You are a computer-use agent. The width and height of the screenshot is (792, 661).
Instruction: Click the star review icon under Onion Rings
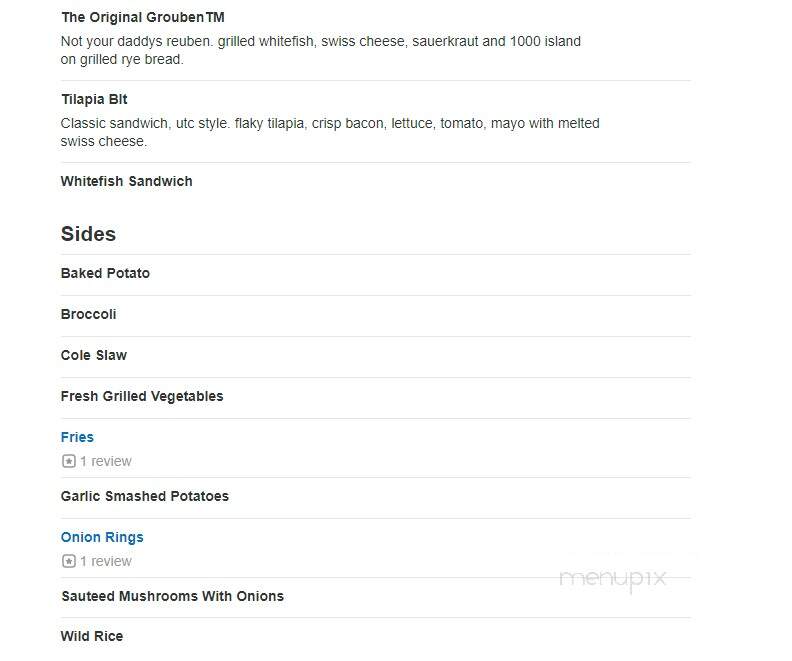pyautogui.click(x=69, y=561)
